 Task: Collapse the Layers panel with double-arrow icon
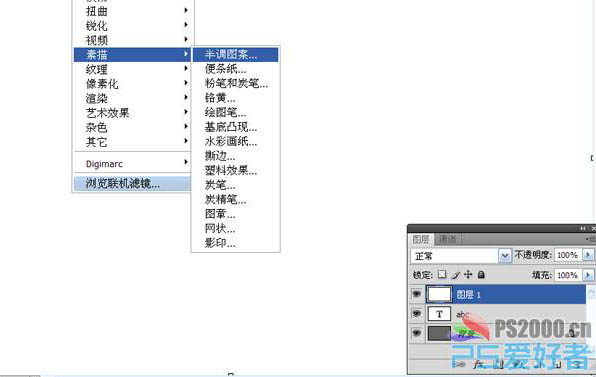(583, 228)
